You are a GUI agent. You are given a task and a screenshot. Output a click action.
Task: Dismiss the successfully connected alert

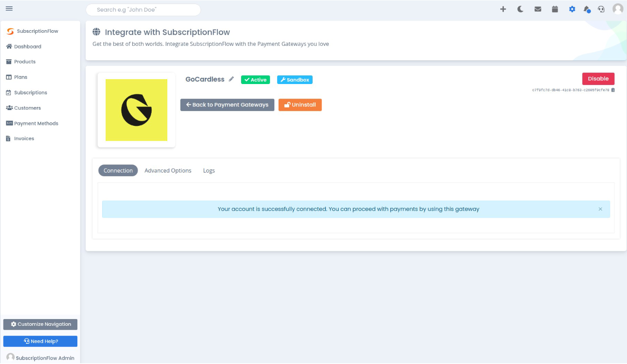pyautogui.click(x=600, y=209)
